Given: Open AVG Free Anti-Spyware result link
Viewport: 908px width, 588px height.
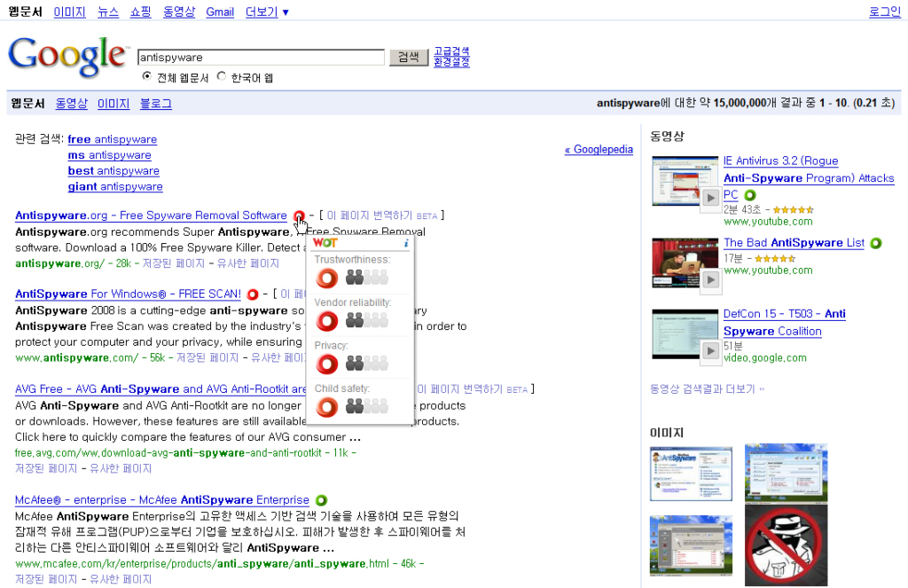Looking at the screenshot, I should click(160, 389).
